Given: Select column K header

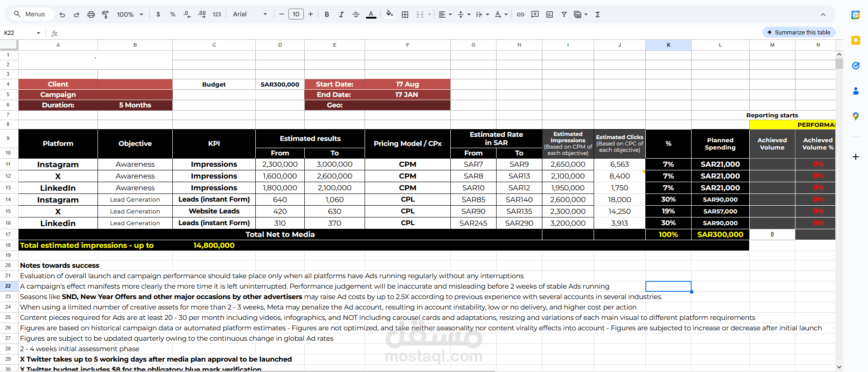Looking at the screenshot, I should pos(668,45).
